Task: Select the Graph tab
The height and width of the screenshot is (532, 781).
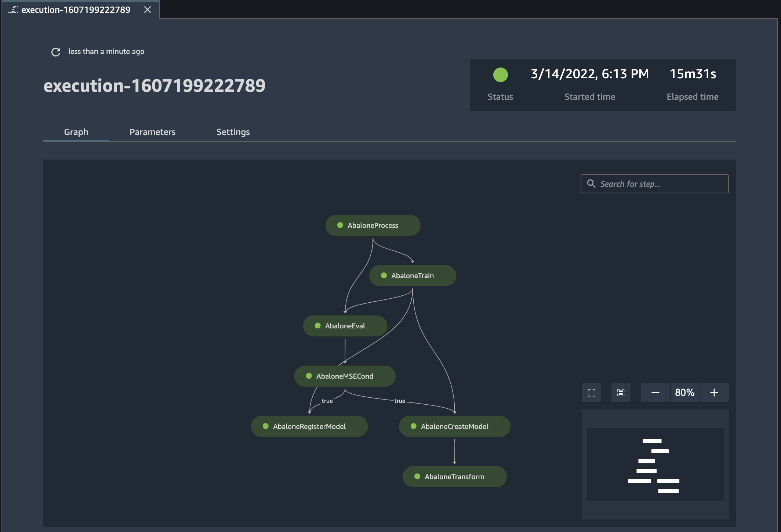Action: (76, 132)
